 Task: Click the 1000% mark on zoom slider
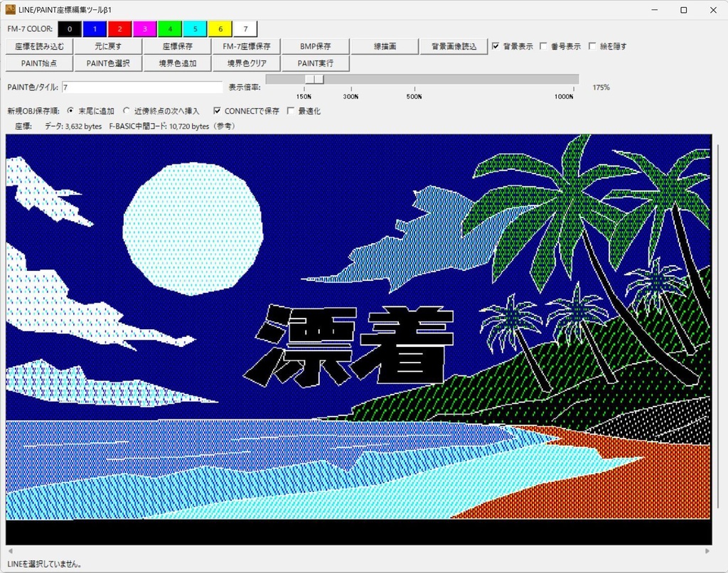click(564, 97)
